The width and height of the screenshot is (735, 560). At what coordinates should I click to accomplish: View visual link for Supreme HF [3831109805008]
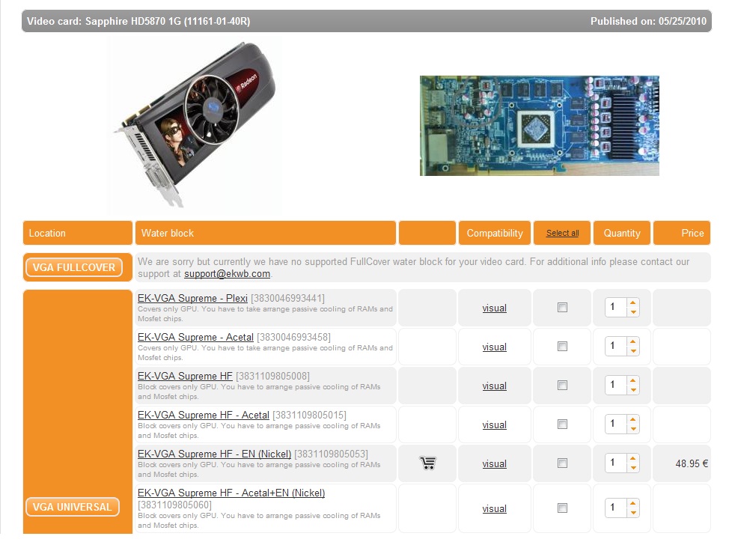[x=495, y=386]
